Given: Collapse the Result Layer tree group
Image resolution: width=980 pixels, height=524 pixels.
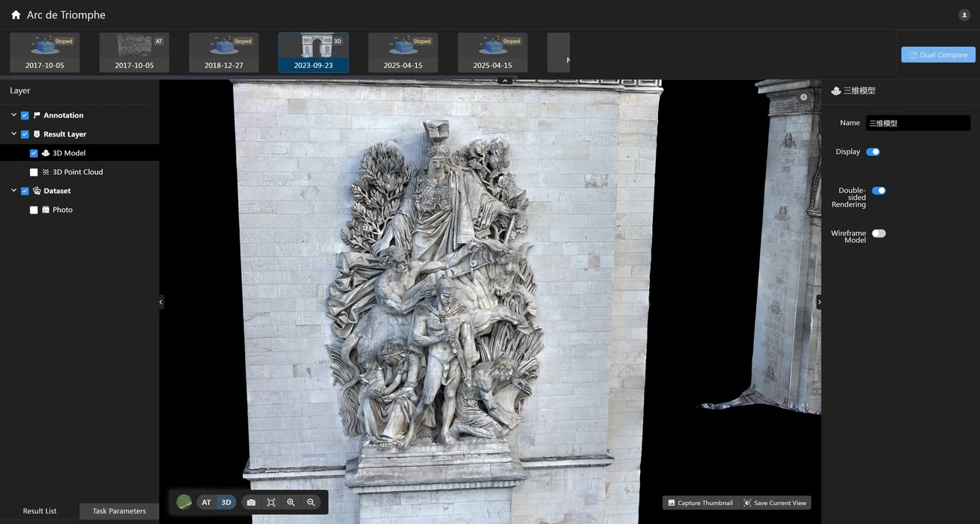Looking at the screenshot, I should [x=14, y=134].
